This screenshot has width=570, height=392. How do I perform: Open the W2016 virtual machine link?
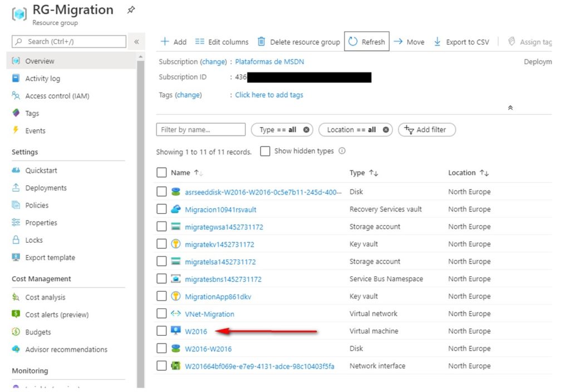[196, 331]
